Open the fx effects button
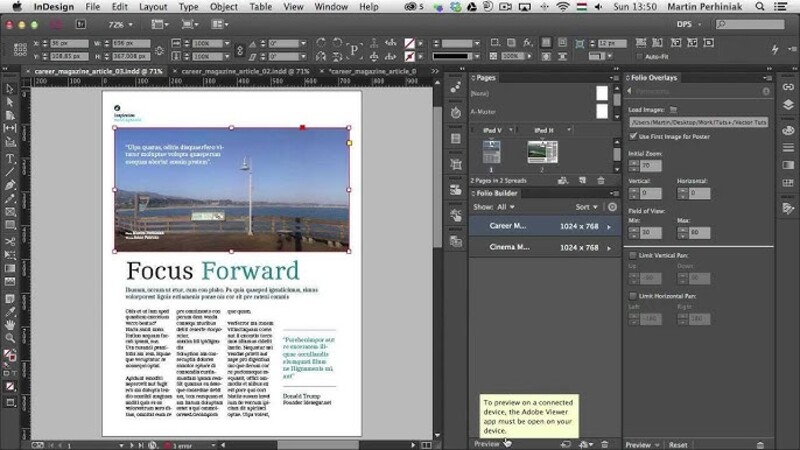Image resolution: width=800 pixels, height=450 pixels. (x=528, y=43)
